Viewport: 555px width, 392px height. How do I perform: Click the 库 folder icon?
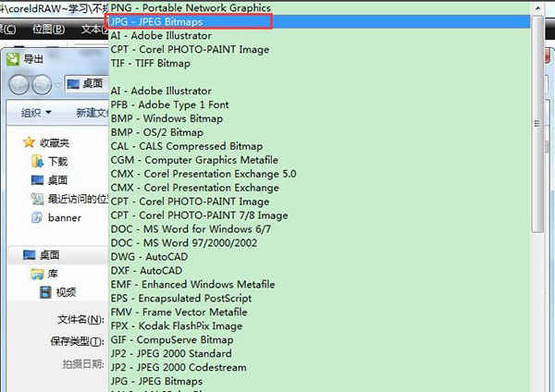(38, 274)
